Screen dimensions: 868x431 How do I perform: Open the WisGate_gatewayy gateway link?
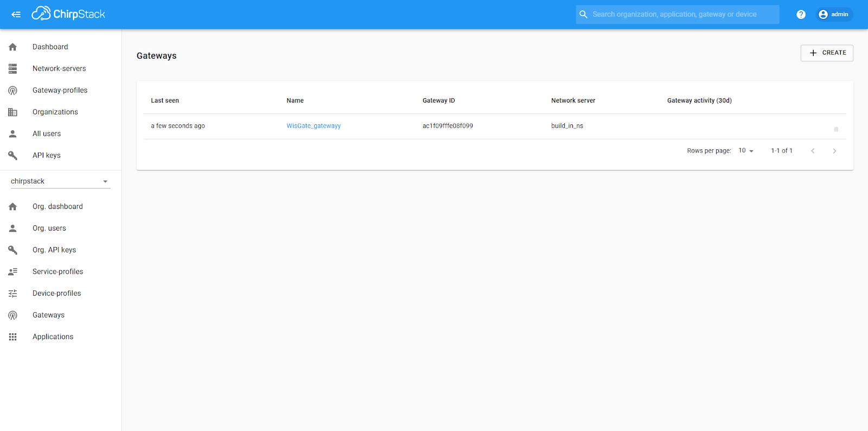click(x=314, y=126)
